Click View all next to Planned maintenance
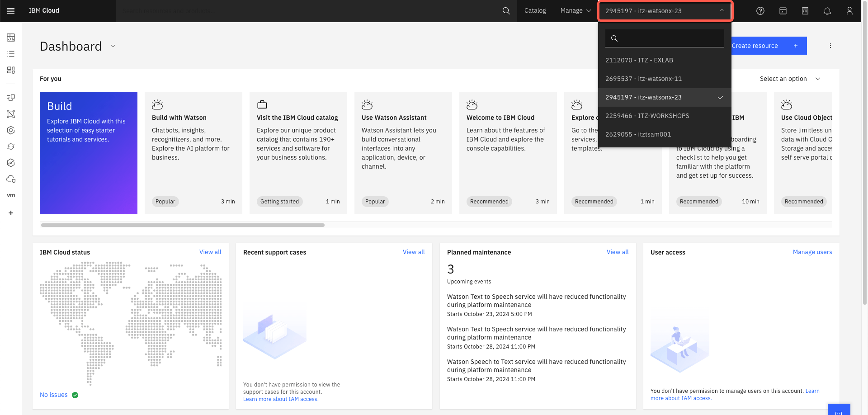Viewport: 868px width, 415px height. (x=618, y=252)
